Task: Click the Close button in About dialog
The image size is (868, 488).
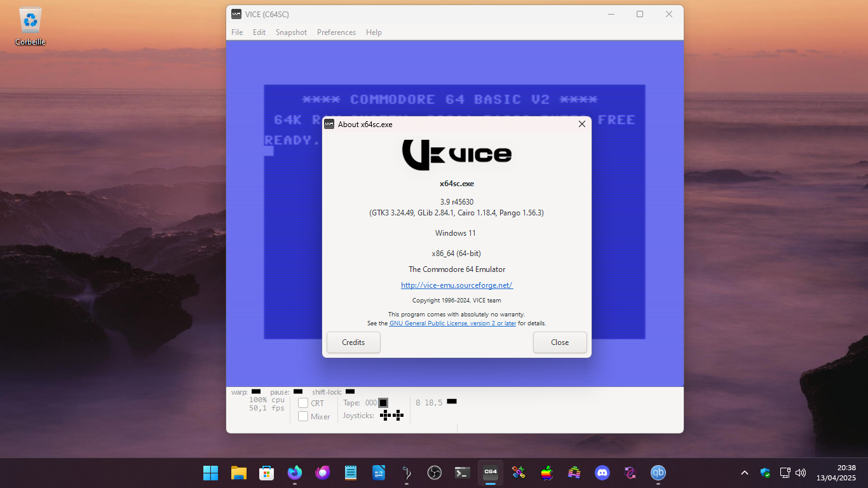Action: pos(560,342)
